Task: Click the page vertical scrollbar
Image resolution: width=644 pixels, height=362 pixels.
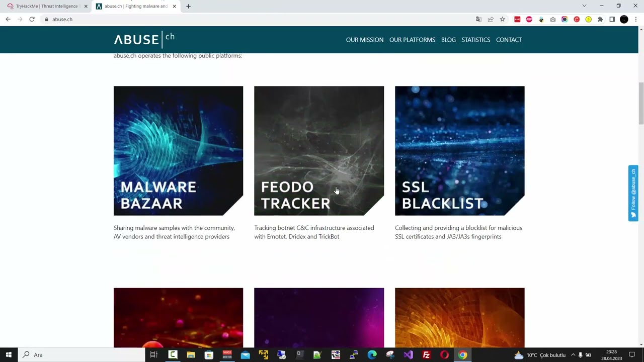Action: (x=641, y=103)
